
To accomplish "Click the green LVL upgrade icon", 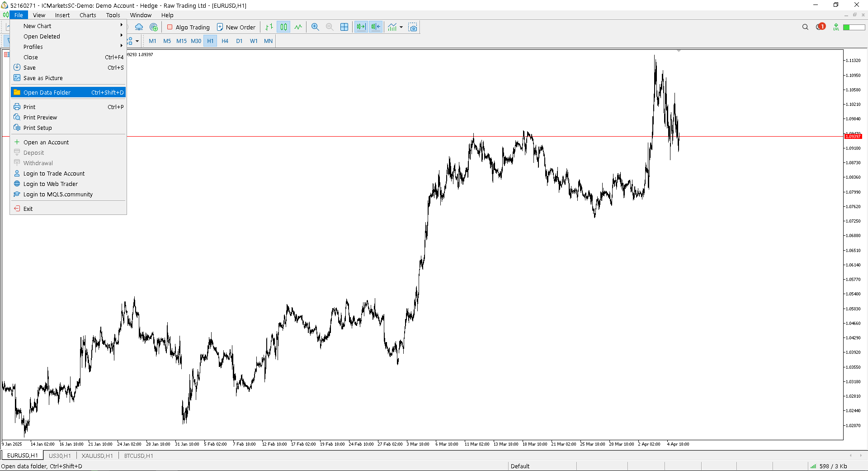I will 836,27.
